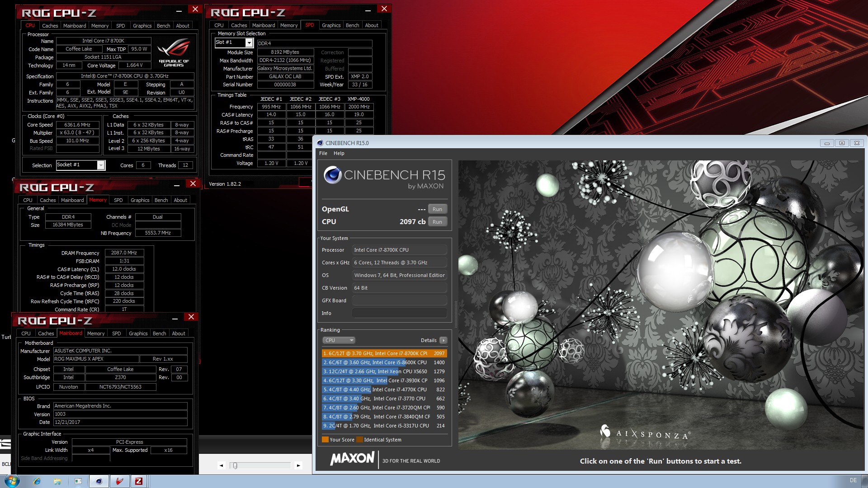Click BIOS date 12/21/2017
The width and height of the screenshot is (868, 488).
coord(120,422)
